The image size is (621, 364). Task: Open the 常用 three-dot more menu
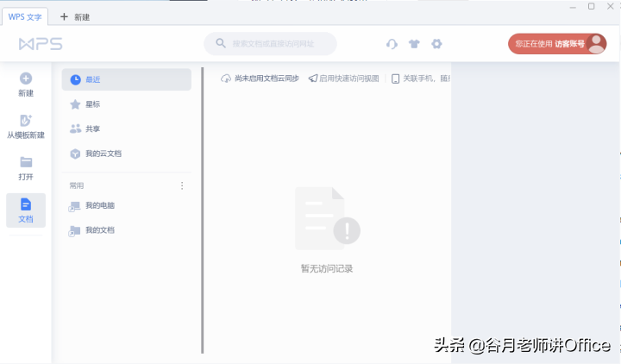182,185
